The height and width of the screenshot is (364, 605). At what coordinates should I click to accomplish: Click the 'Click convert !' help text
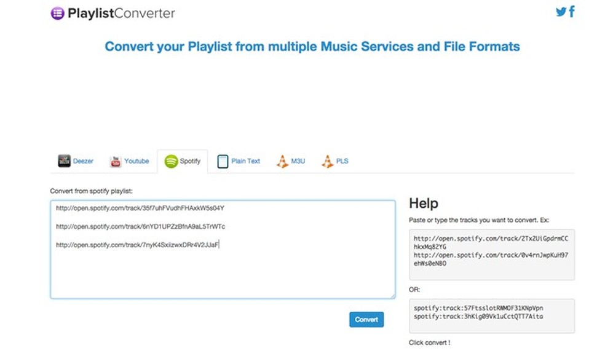tap(429, 342)
